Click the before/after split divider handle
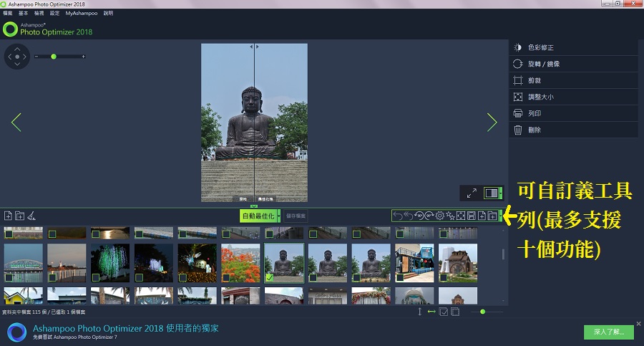 (254, 47)
